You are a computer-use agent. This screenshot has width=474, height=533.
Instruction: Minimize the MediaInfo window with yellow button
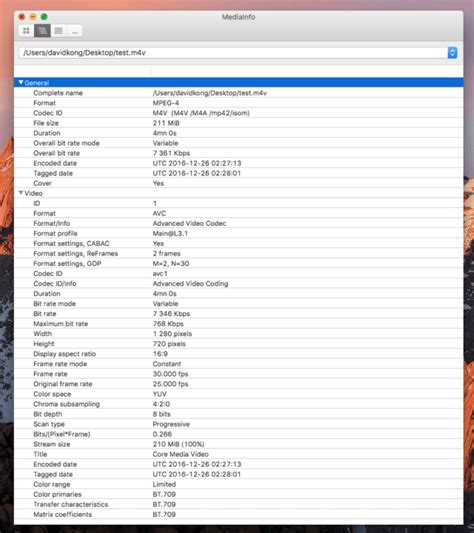click(33, 17)
